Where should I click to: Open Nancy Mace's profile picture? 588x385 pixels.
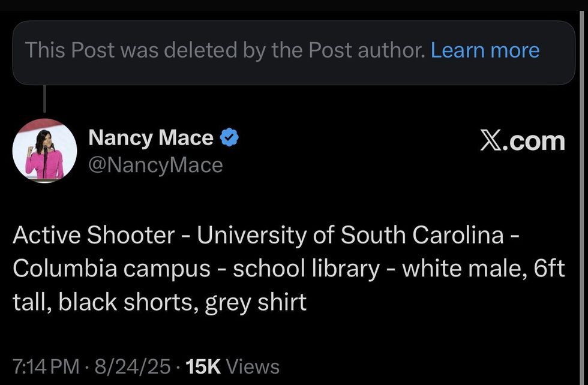tap(45, 150)
